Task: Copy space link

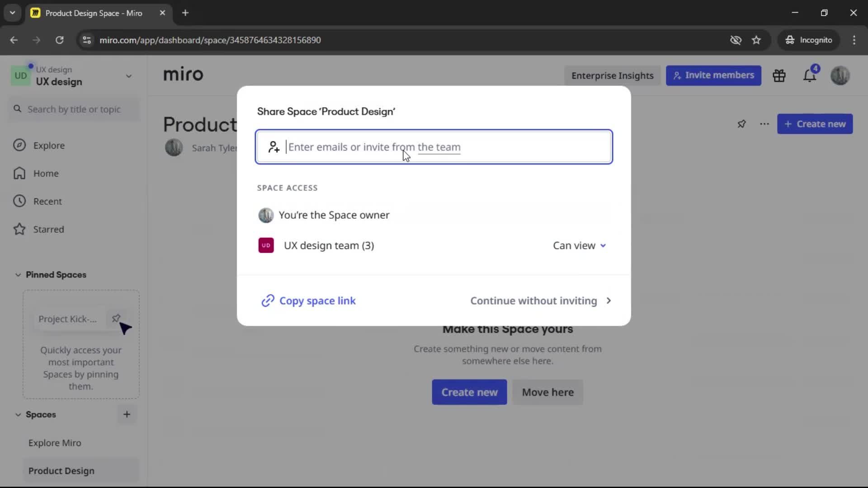Action: (309, 300)
